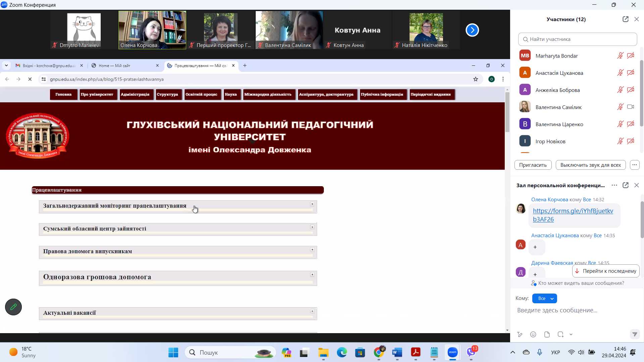Image resolution: width=644 pixels, height=362 pixels.
Task: Open Chrome three-dot menu
Action: (503, 79)
